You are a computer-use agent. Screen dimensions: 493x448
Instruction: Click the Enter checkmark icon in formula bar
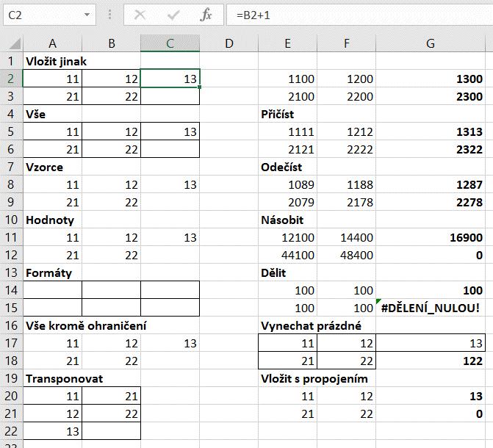[173, 15]
